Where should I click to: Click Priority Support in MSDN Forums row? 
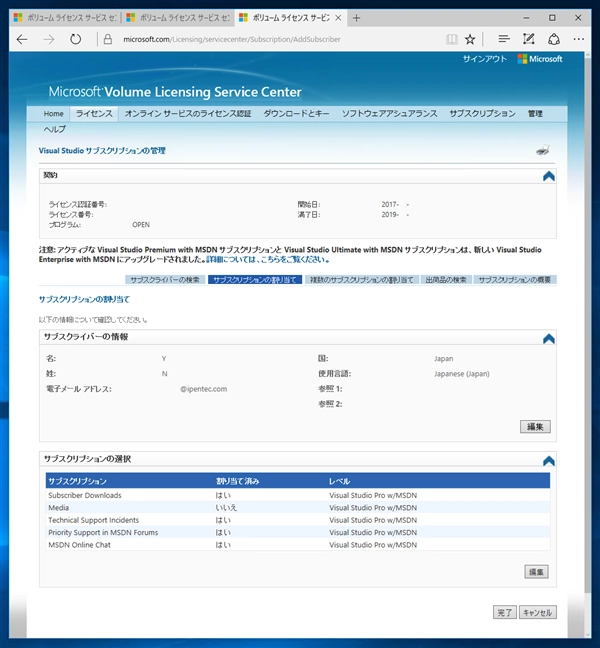[x=298, y=532]
